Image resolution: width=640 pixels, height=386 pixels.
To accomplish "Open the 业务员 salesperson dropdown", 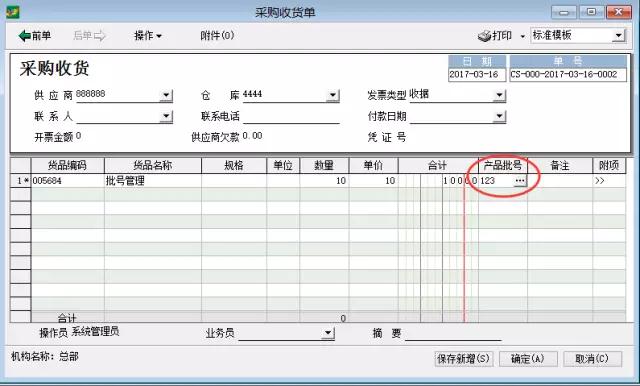I will [x=328, y=333].
